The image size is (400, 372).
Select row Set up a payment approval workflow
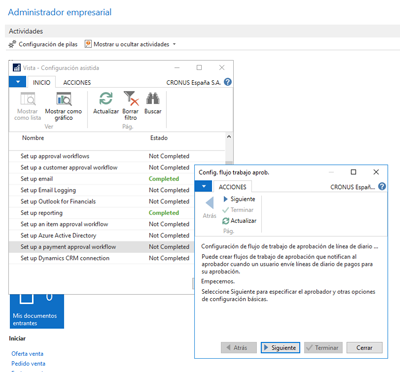101,247
